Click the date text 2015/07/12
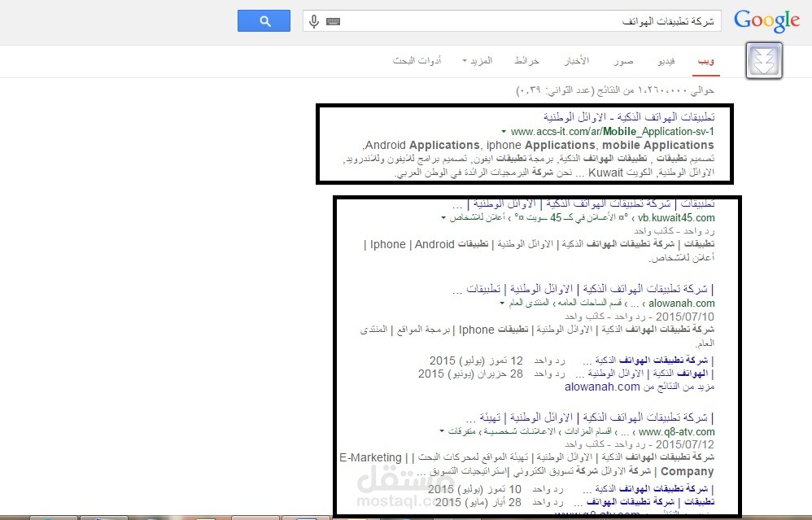The width and height of the screenshot is (812, 520). (x=684, y=444)
